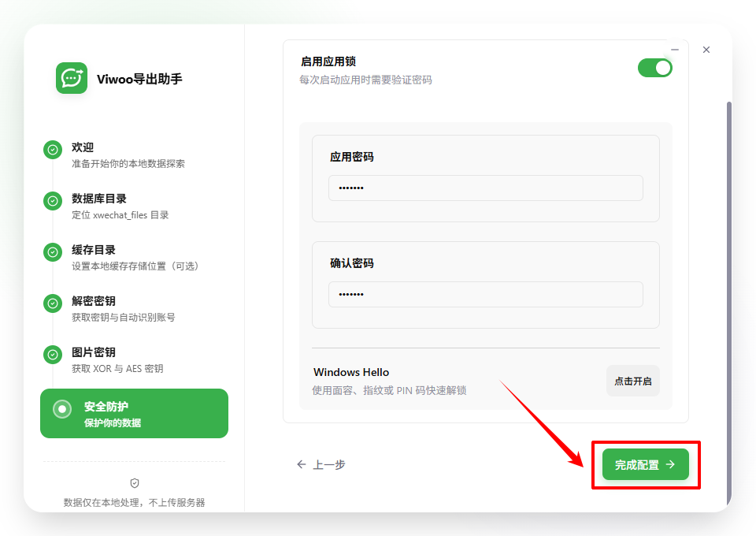This screenshot has width=756, height=536.
Task: Click the 启用应用锁 heading
Action: point(328,61)
